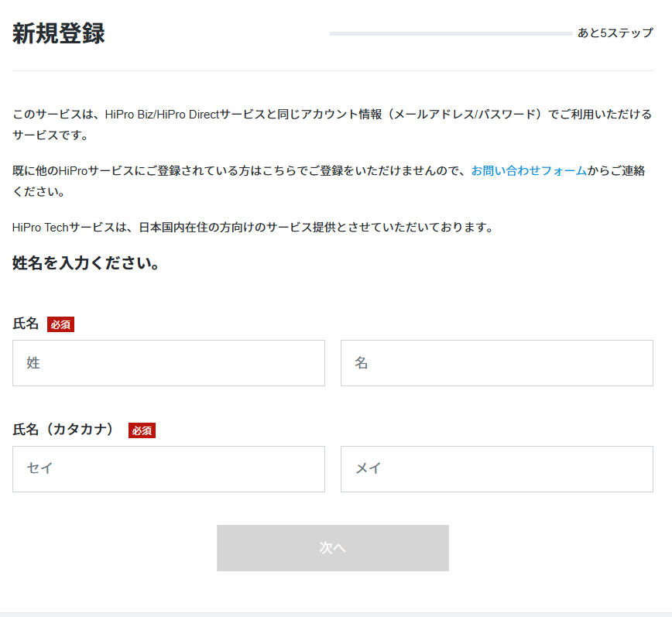Click the 姓 (last name) input field
The height and width of the screenshot is (617, 672).
pos(169,363)
